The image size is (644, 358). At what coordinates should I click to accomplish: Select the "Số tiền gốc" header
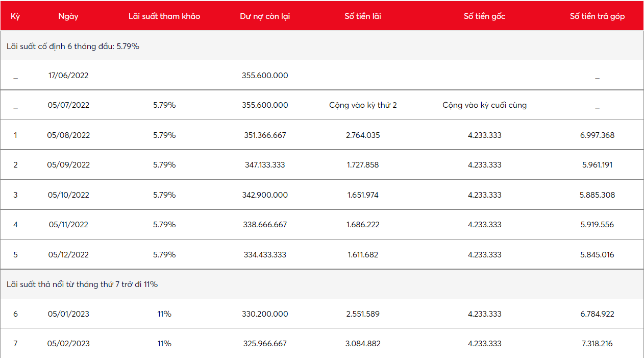[484, 16]
